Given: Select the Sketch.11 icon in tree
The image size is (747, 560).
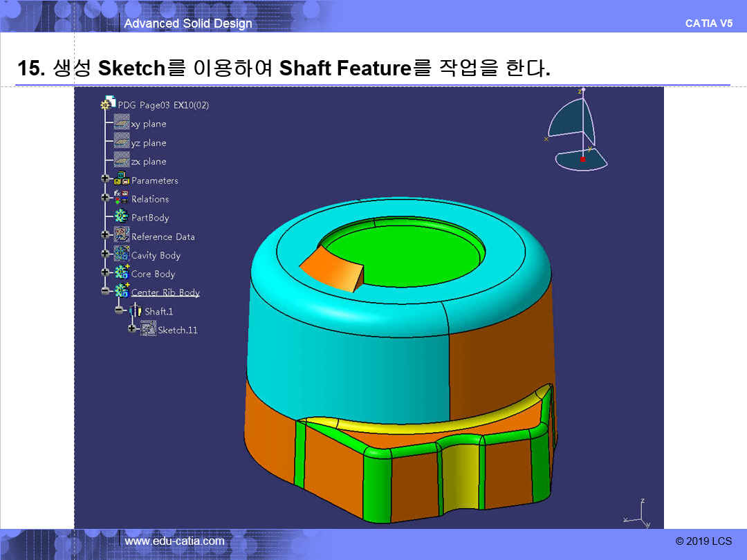Looking at the screenshot, I should [148, 330].
